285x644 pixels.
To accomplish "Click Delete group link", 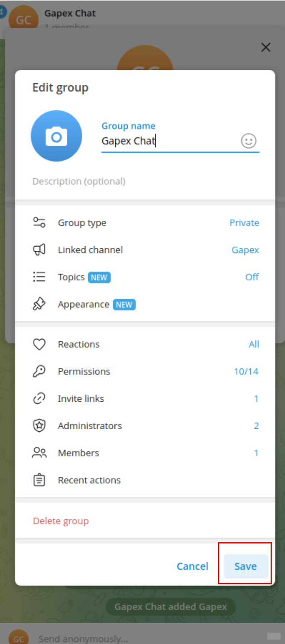I will coord(61,521).
